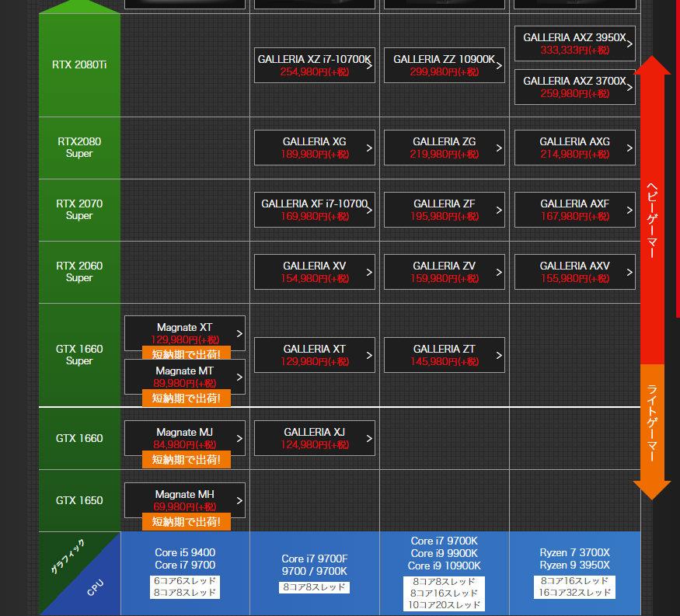680x616 pixels.
Task: Open the Magnate MH product box
Action: click(185, 500)
